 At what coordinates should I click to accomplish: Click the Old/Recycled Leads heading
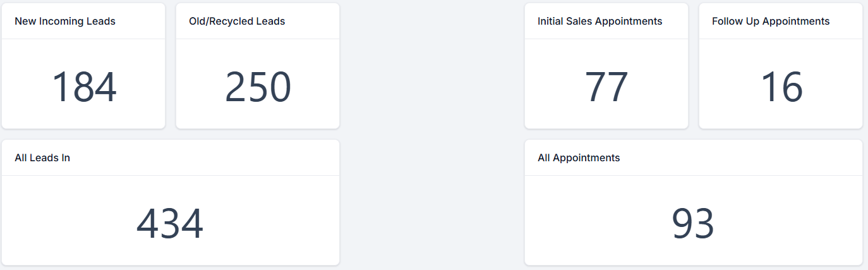(237, 21)
